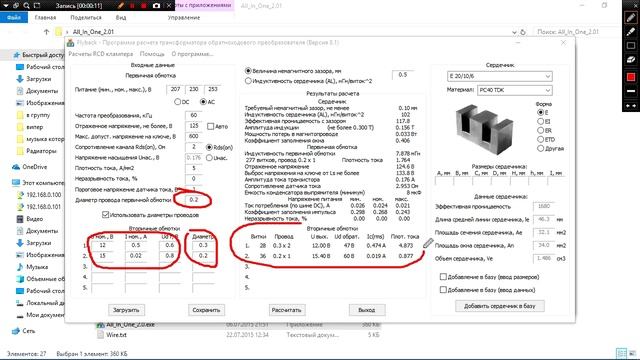Click the recorder pencil draw icon
This screenshot has width=640, height=360.
tap(120, 6)
